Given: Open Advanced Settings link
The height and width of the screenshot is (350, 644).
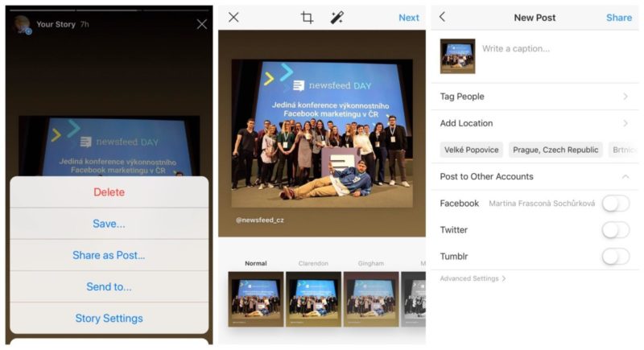Looking at the screenshot, I should point(473,278).
